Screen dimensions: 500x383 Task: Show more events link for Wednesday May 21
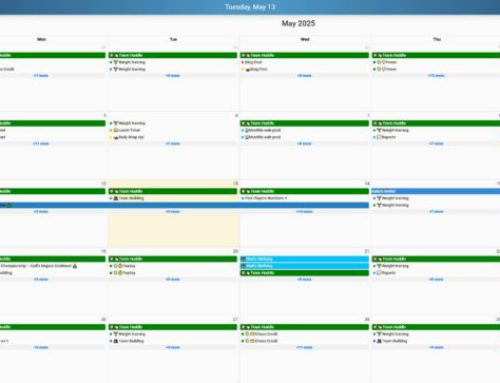(x=304, y=279)
